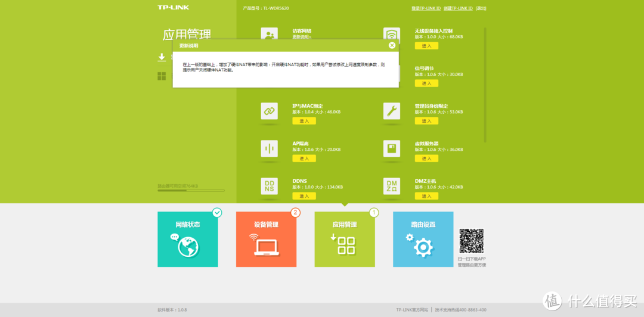Click the DDNS app icon
644x317 pixels.
tap(269, 186)
